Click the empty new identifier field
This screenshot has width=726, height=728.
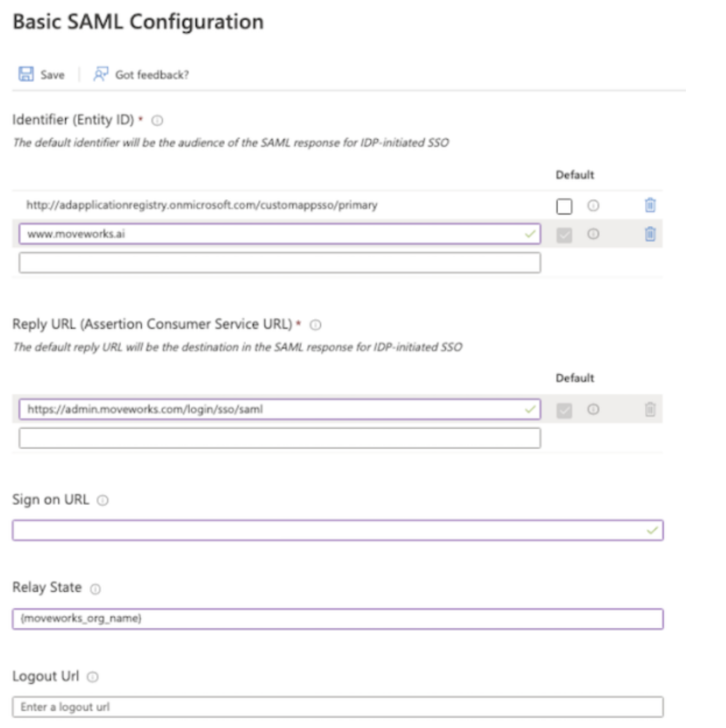pos(280,263)
